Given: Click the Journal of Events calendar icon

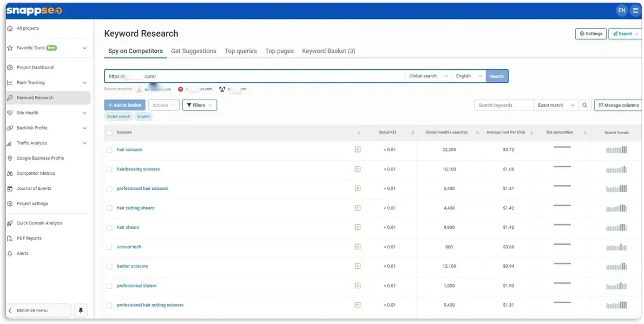Looking at the screenshot, I should click(x=10, y=188).
